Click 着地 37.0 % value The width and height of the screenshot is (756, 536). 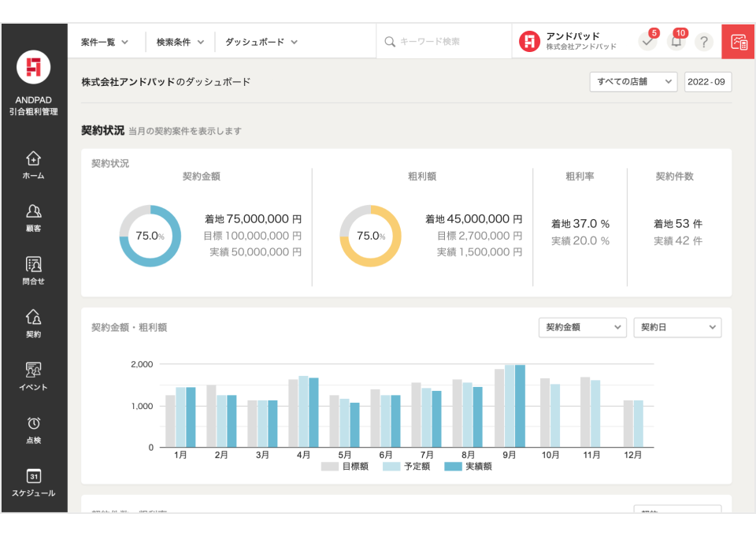tap(580, 224)
